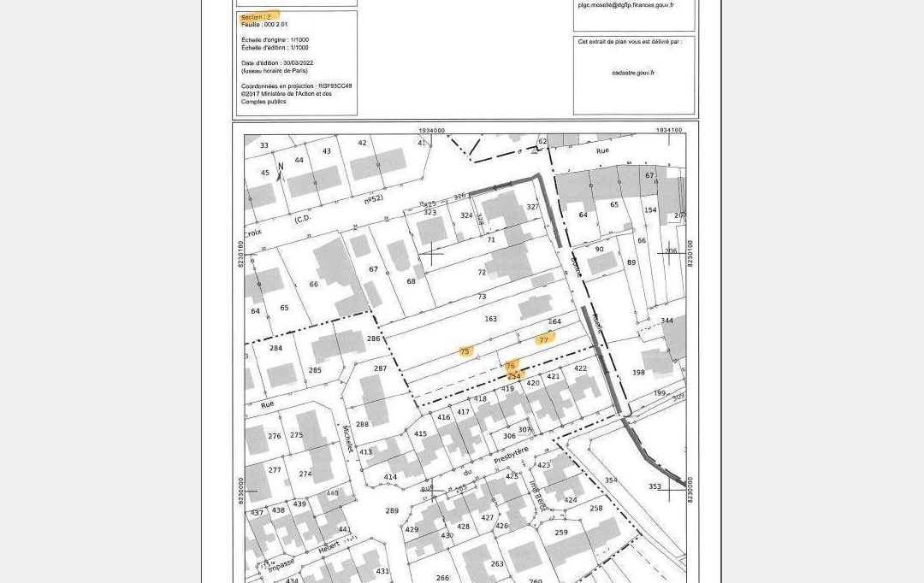The width and height of the screenshot is (924, 583).
Task: Click the "Cet extrait de plan vous est délivré par" line
Action: [x=630, y=42]
